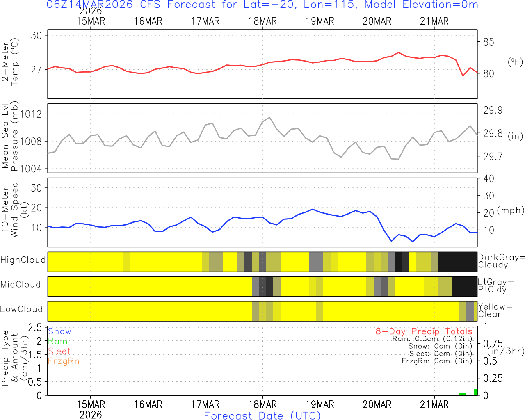Image resolution: width=525 pixels, height=420 pixels.
Task: Click the tallest green rain bar
Action: [x=475, y=392]
